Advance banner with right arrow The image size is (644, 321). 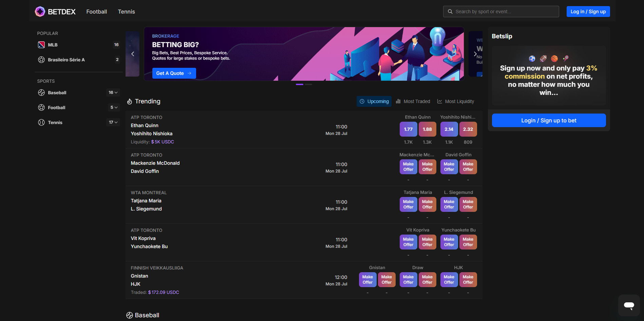pyautogui.click(x=475, y=54)
